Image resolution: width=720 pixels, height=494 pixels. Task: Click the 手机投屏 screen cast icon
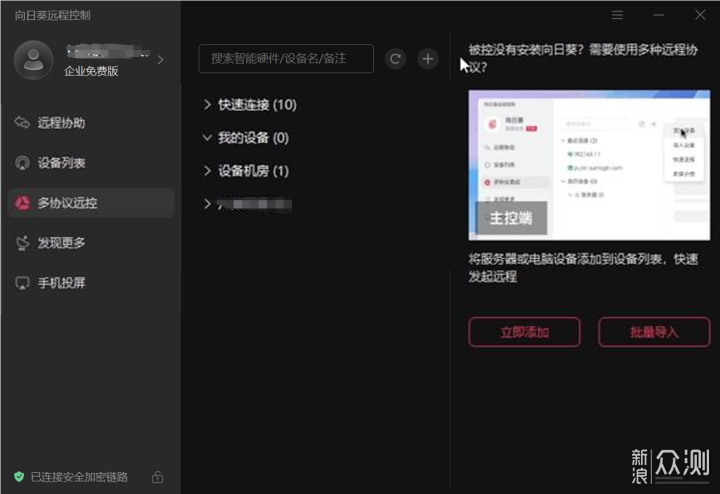click(22, 283)
